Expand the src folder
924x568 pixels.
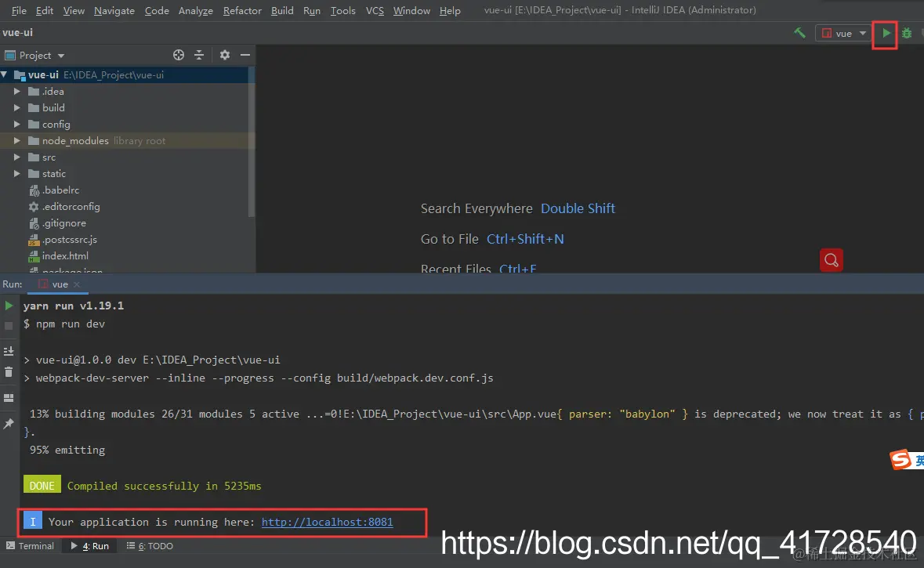point(16,157)
